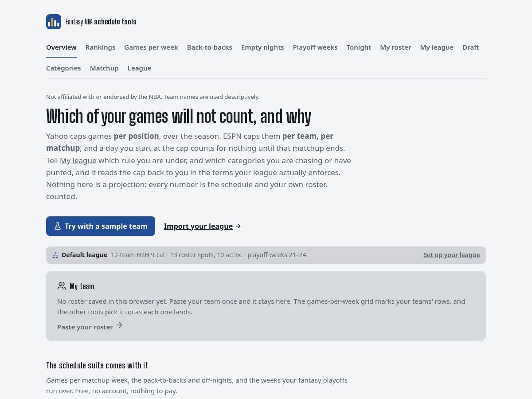Screen dimensions: 532x399
Task: Follow the Import your league link
Action: click(198, 226)
